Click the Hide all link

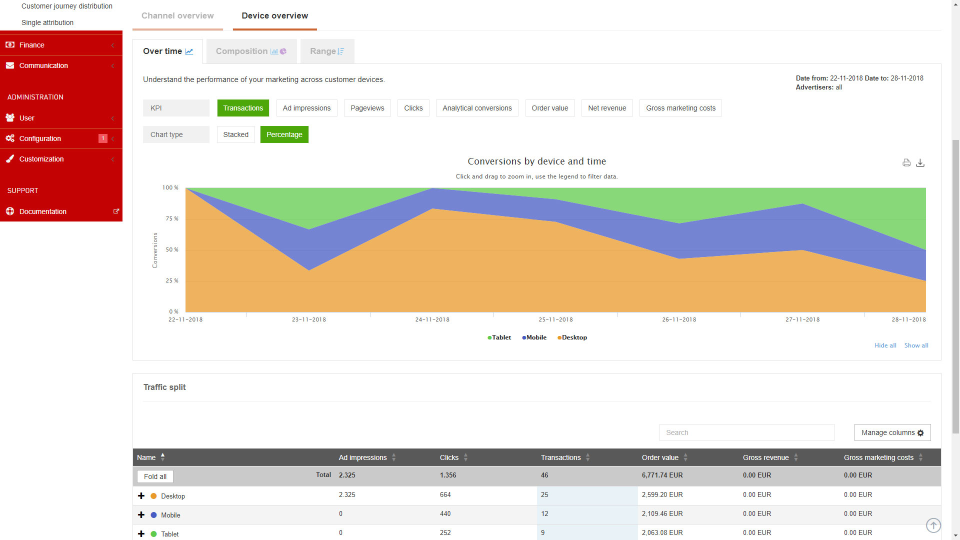885,345
